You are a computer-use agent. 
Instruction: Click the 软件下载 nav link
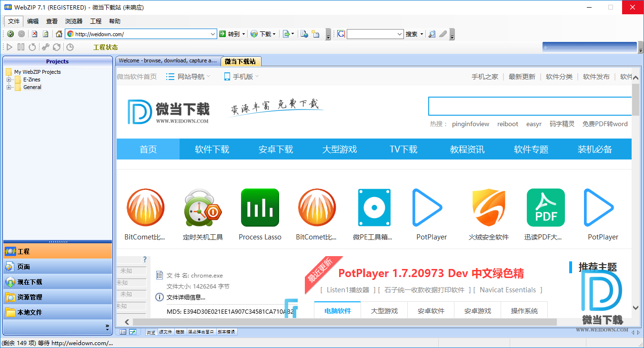pyautogui.click(x=212, y=149)
